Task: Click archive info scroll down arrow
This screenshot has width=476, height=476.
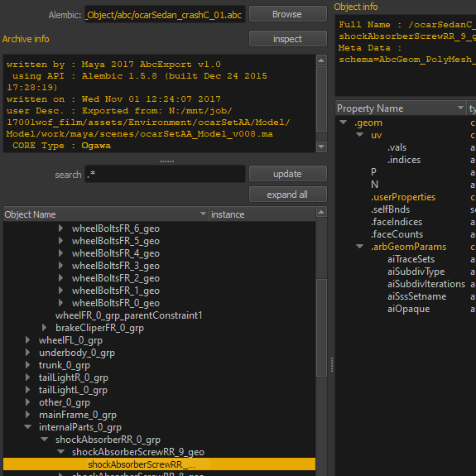Action: pyautogui.click(x=321, y=147)
